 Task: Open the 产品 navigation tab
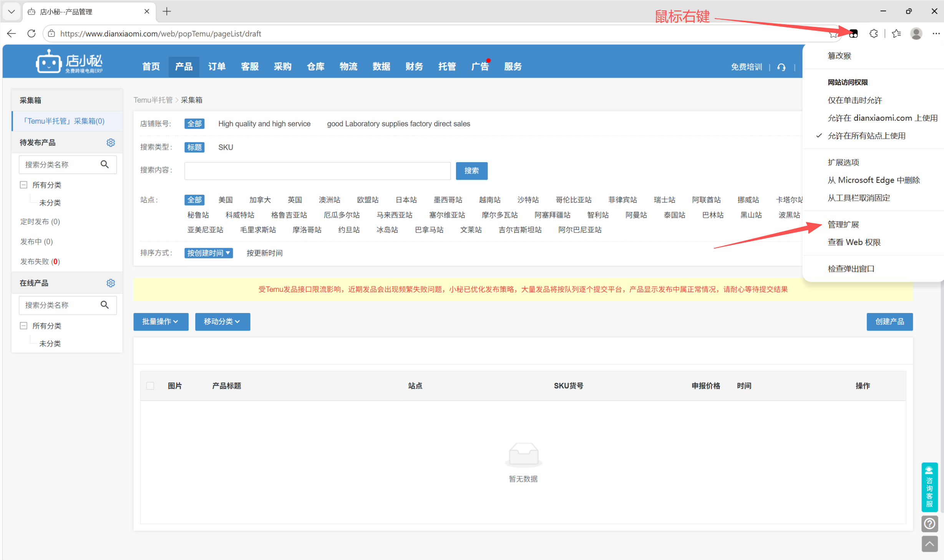pyautogui.click(x=184, y=66)
